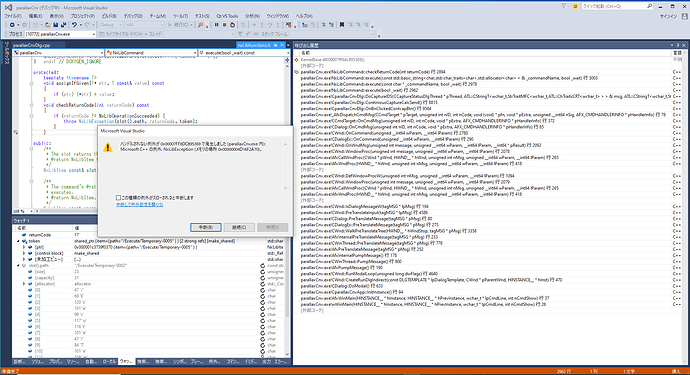Image resolution: width=690 pixels, height=375 pixels.
Task: Click the restart debugging icon
Action: 232,25
